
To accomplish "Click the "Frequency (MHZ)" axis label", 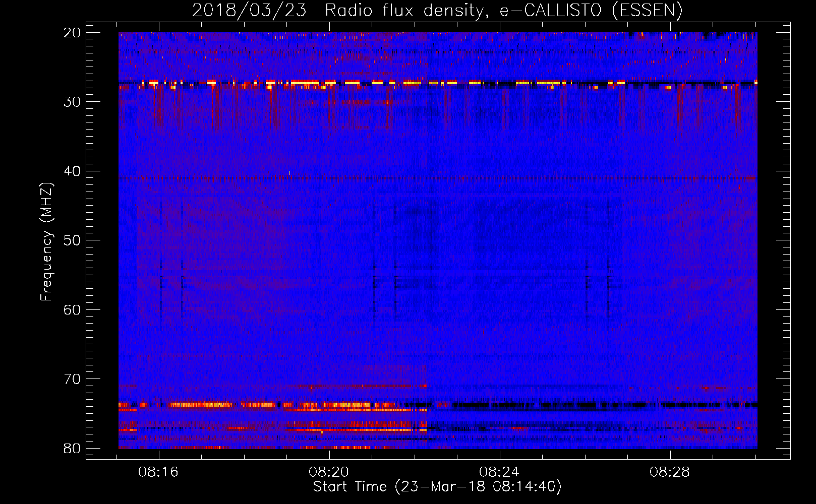I will (x=46, y=242).
